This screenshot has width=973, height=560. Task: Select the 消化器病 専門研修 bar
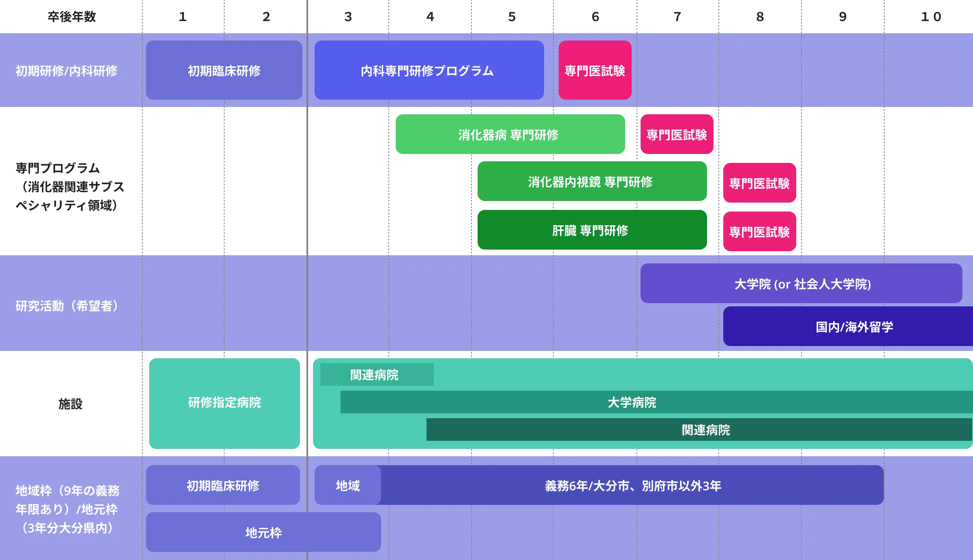coord(510,135)
